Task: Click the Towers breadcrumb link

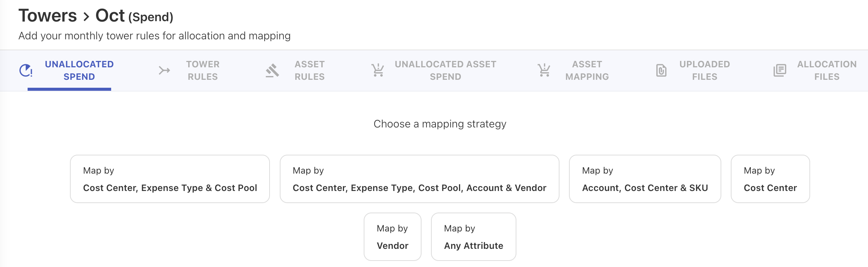Action: click(x=48, y=16)
